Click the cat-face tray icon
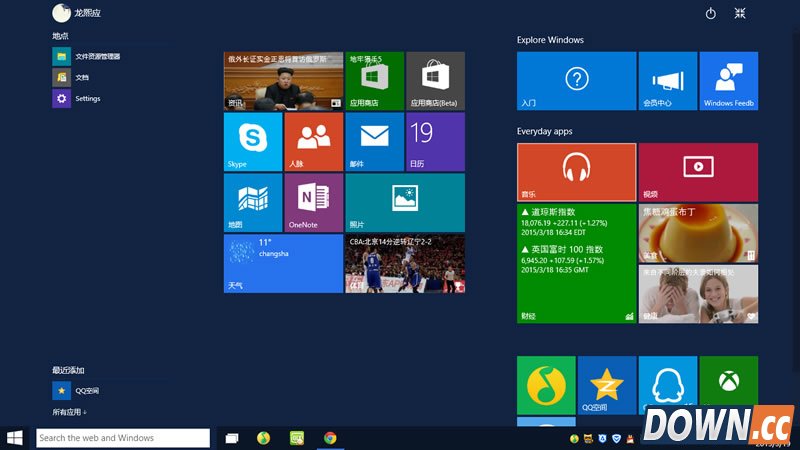800x450 pixels. (x=588, y=438)
